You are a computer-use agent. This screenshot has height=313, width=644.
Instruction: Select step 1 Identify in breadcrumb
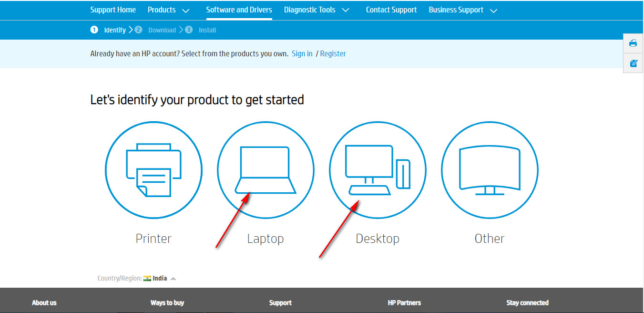click(108, 30)
